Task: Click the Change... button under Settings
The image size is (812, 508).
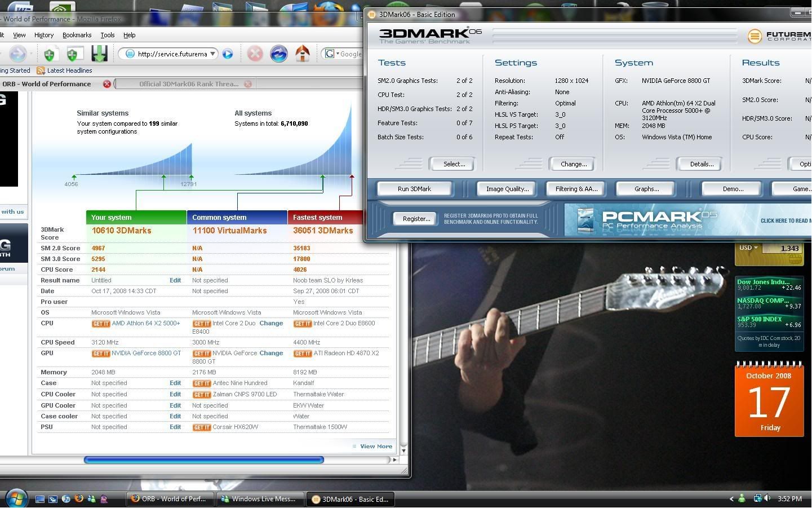Action: point(573,164)
